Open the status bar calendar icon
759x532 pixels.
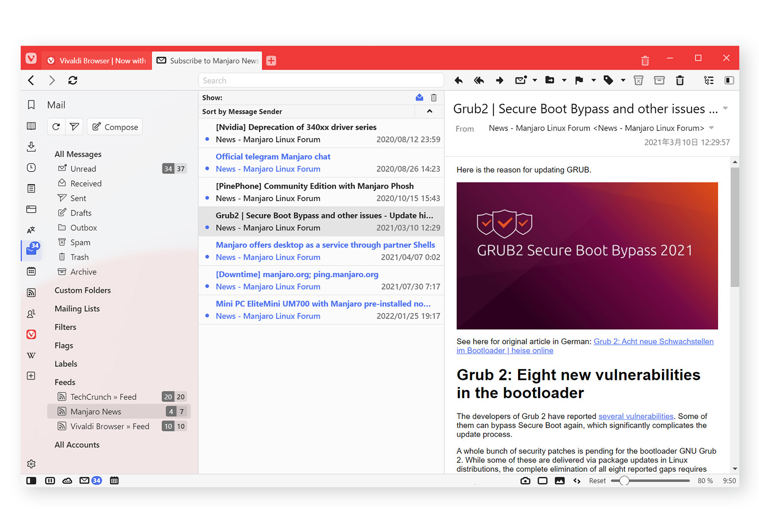pyautogui.click(x=114, y=481)
